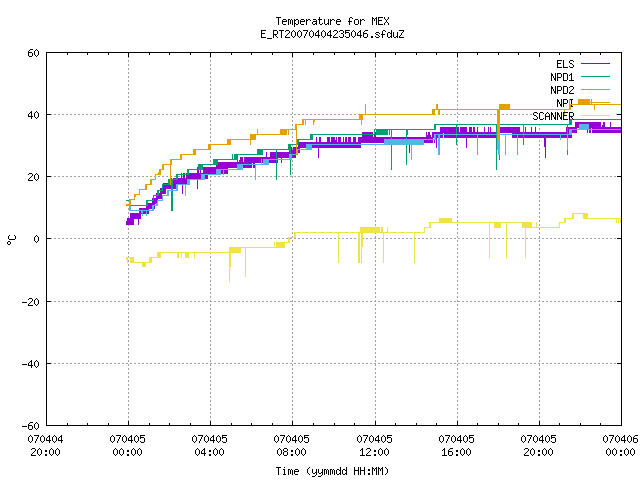640x480 pixels.
Task: Click the 60 y-axis tick label
Action: coord(33,53)
